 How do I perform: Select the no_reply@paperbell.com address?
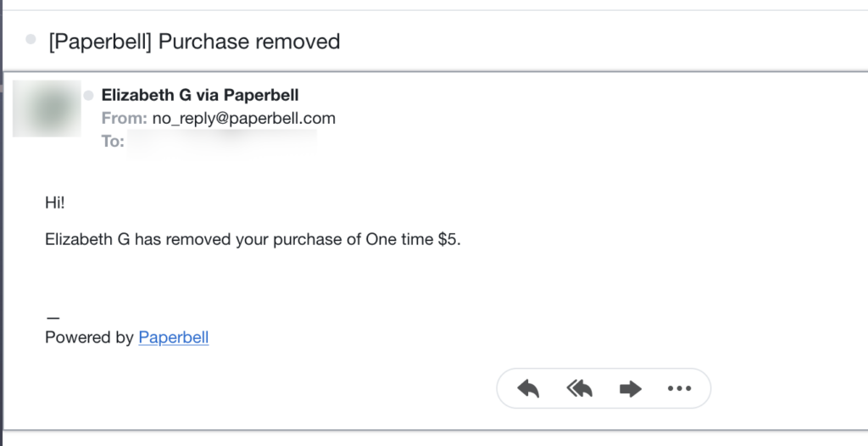(x=244, y=119)
